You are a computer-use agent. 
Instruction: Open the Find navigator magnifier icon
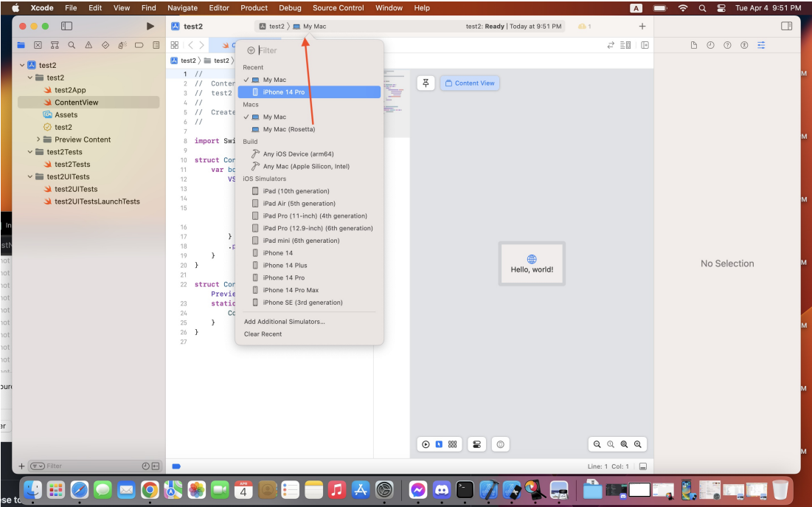72,45
